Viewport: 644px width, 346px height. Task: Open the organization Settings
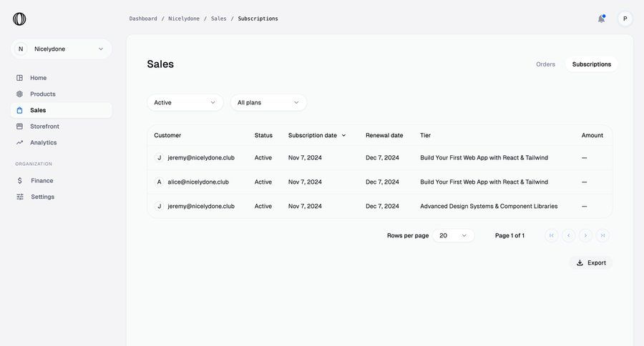pyautogui.click(x=42, y=197)
